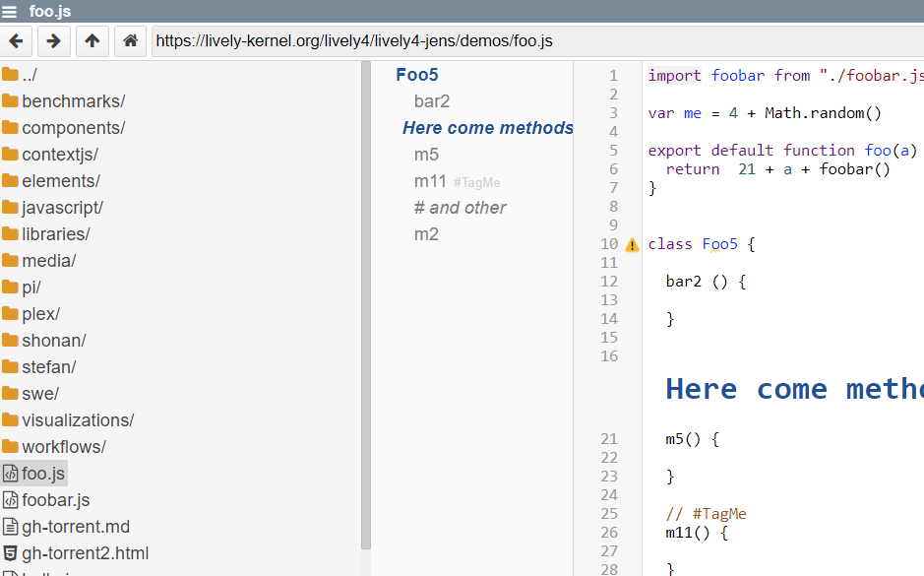Select m11 method in outline
This screenshot has width=924, height=576.
pos(430,181)
